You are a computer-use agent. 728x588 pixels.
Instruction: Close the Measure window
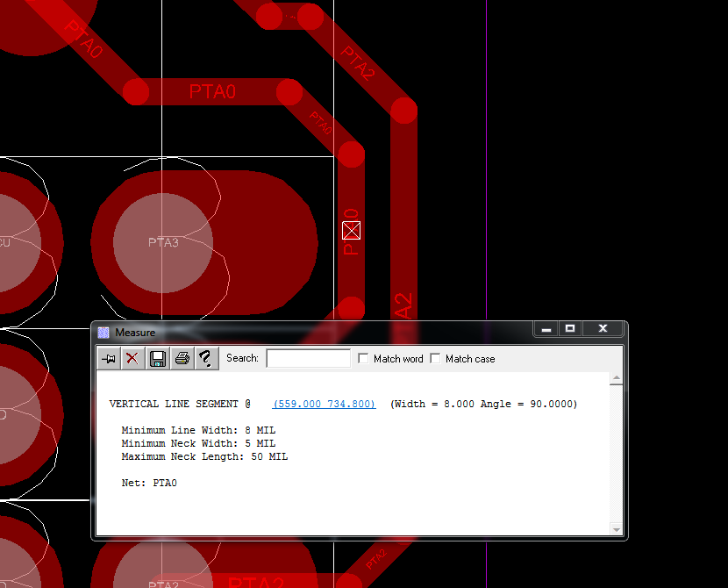click(603, 329)
